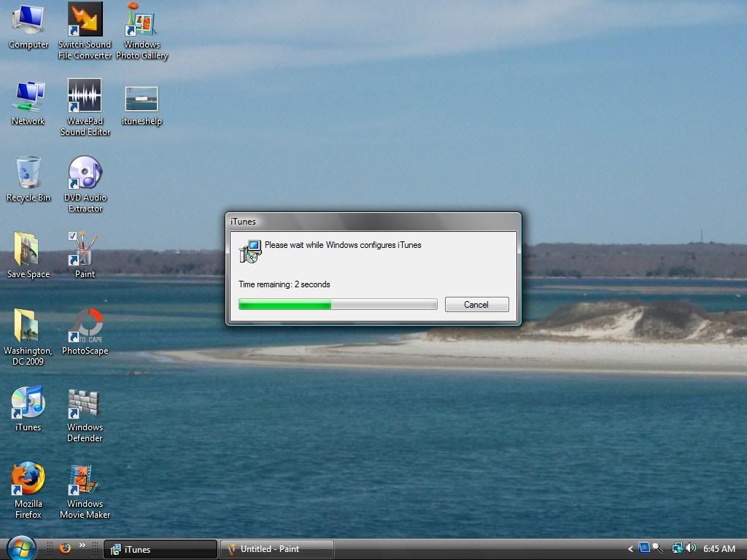Viewport: 747px width, 560px height.
Task: Select the Washington, DC 2009 folder
Action: click(28, 336)
